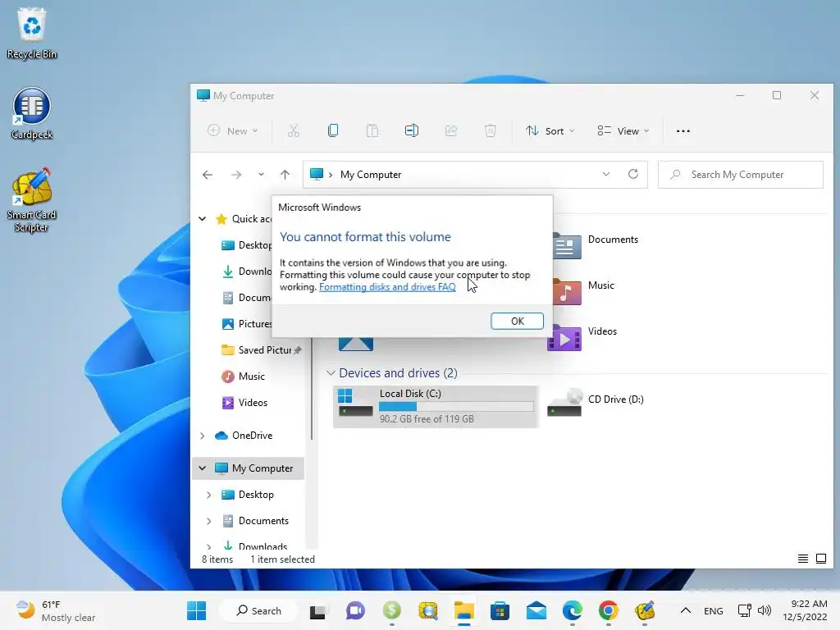Open Task View on the taskbar
Screen dimensions: 840x630
(317, 610)
